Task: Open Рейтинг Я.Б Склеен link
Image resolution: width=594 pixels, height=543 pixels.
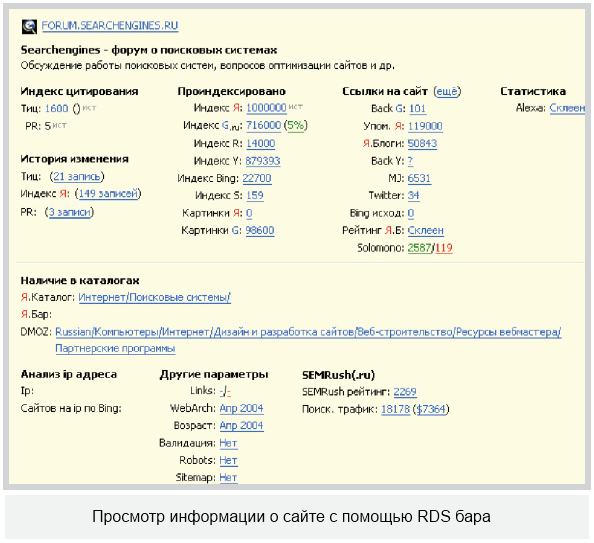Action: point(426,230)
